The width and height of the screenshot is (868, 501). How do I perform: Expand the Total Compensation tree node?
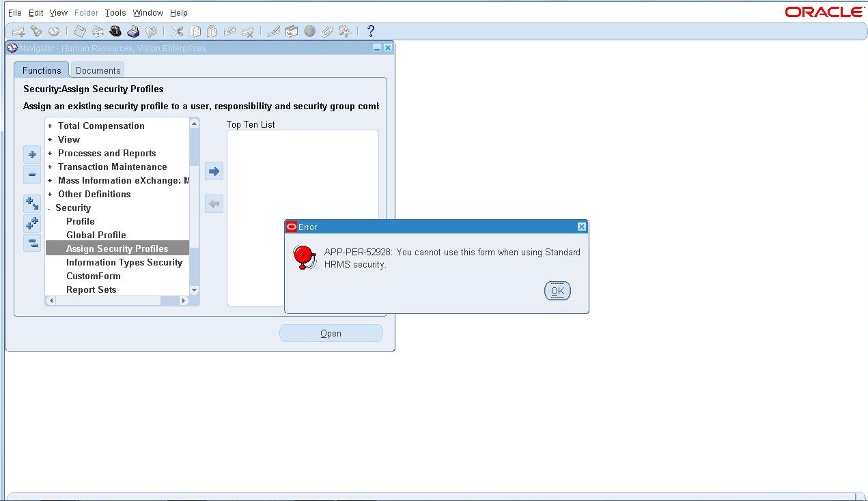click(x=50, y=126)
